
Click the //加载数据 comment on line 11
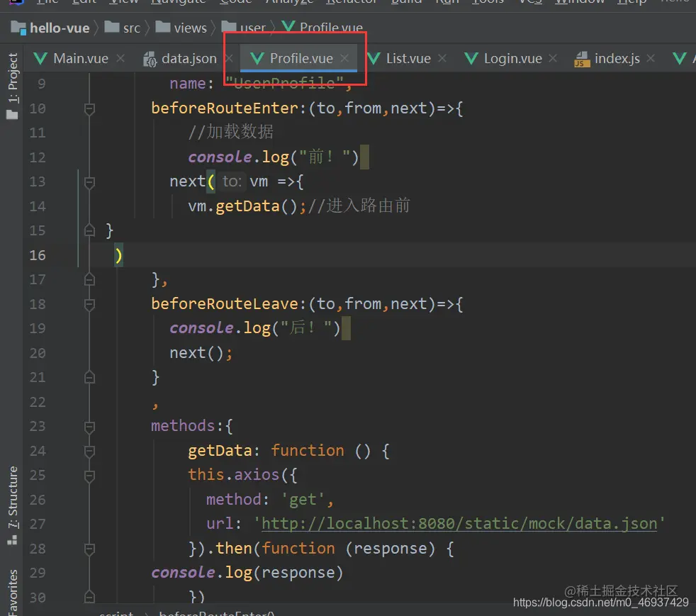click(x=230, y=133)
